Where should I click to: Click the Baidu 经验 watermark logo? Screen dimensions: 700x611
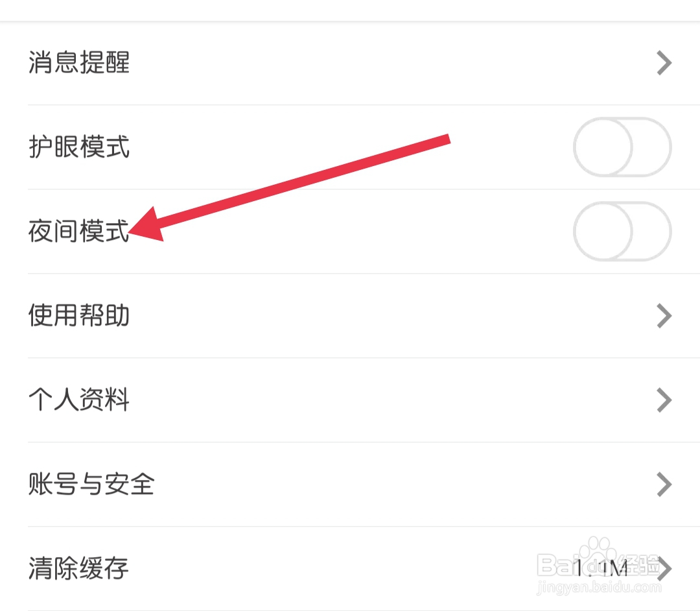(599, 558)
